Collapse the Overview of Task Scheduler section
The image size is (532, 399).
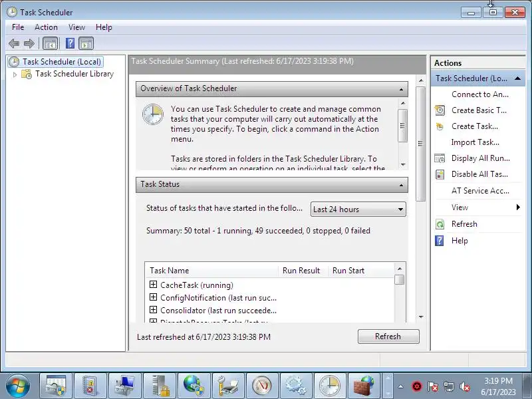pos(402,89)
